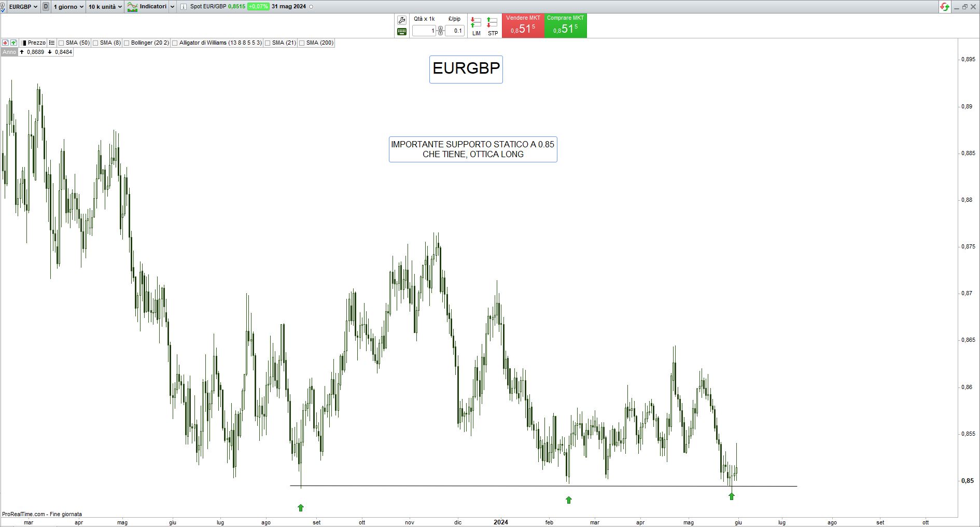Image resolution: width=980 pixels, height=527 pixels.
Task: Click the red down-arrow panel icon
Action: click(x=5, y=43)
